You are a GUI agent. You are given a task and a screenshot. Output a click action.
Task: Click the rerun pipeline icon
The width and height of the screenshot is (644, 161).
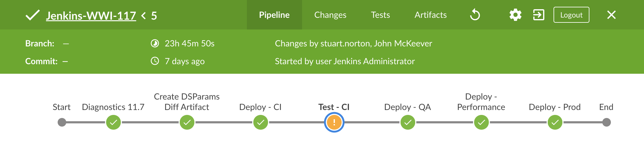click(475, 15)
